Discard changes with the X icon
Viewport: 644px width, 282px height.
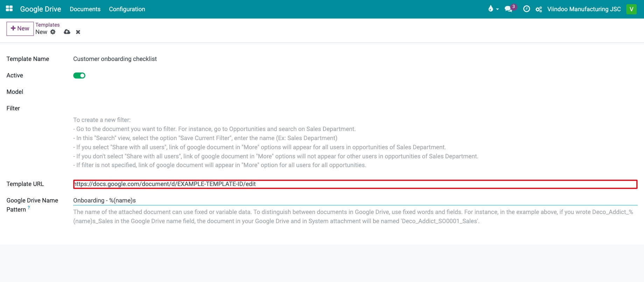coord(78,32)
